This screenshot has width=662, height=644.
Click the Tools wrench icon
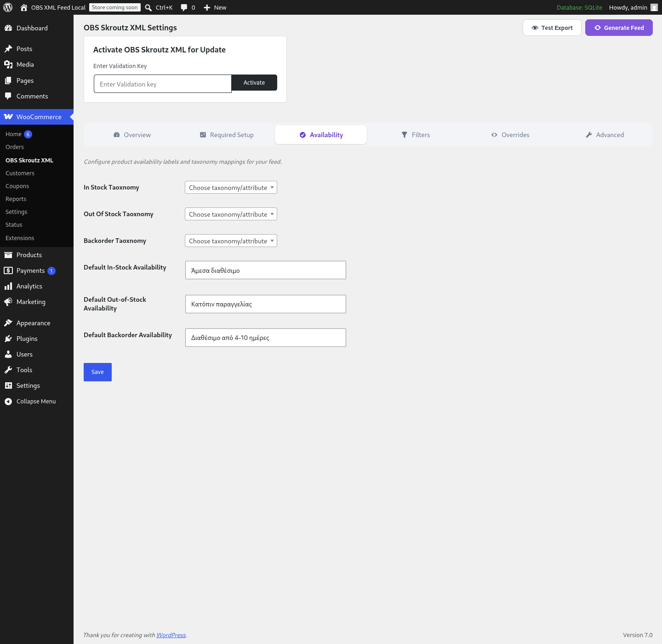(8, 370)
